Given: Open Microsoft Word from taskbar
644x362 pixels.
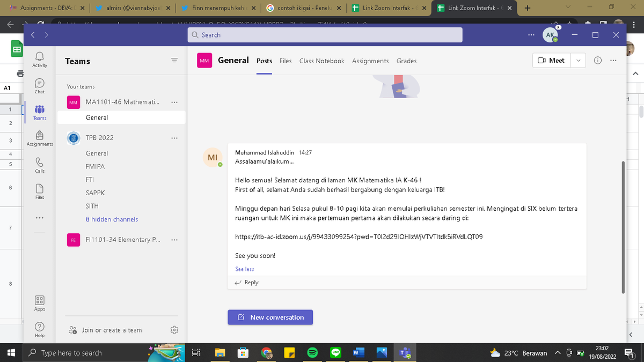Looking at the screenshot, I should click(x=358, y=353).
